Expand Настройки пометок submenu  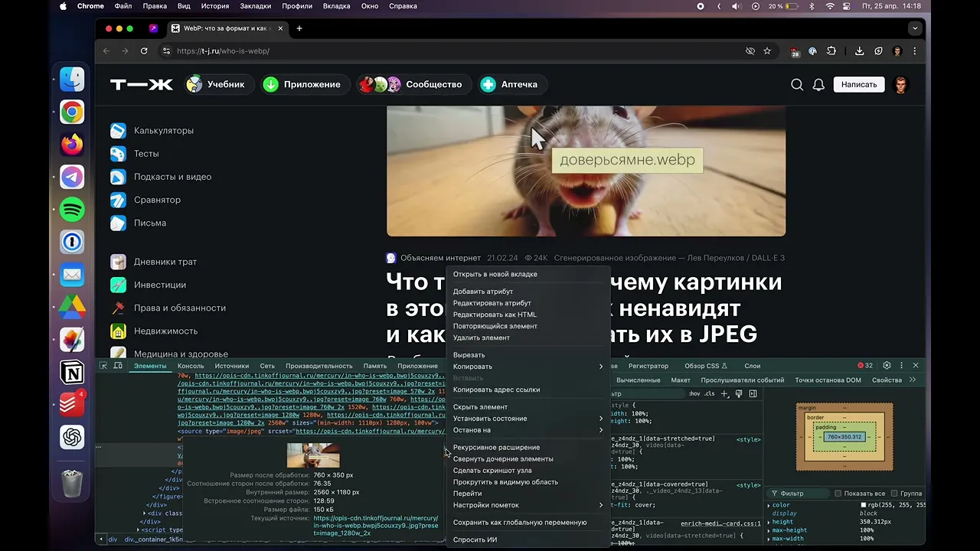pos(528,505)
